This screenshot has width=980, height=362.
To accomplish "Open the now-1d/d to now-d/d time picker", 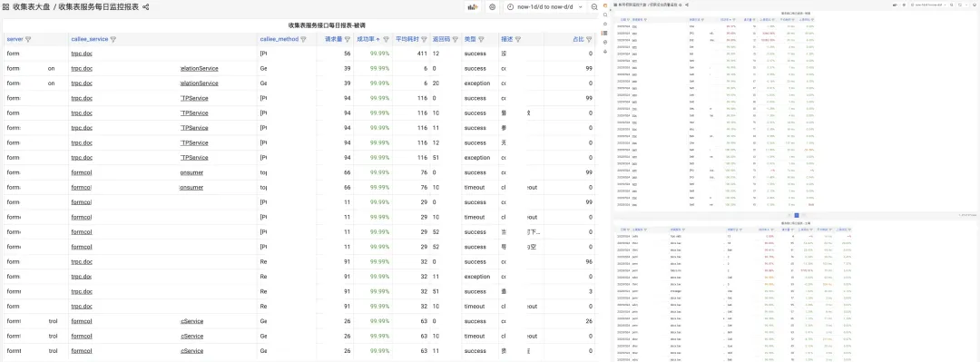I will 544,7.
